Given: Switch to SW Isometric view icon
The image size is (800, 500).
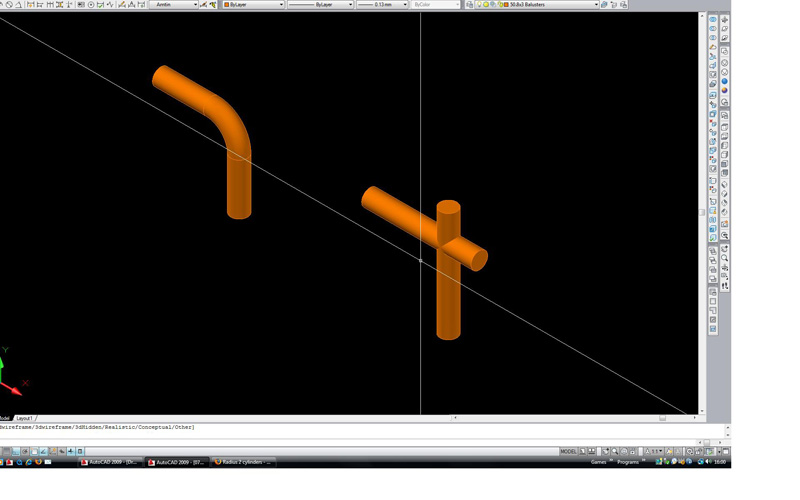Looking at the screenshot, I should pos(724,185).
